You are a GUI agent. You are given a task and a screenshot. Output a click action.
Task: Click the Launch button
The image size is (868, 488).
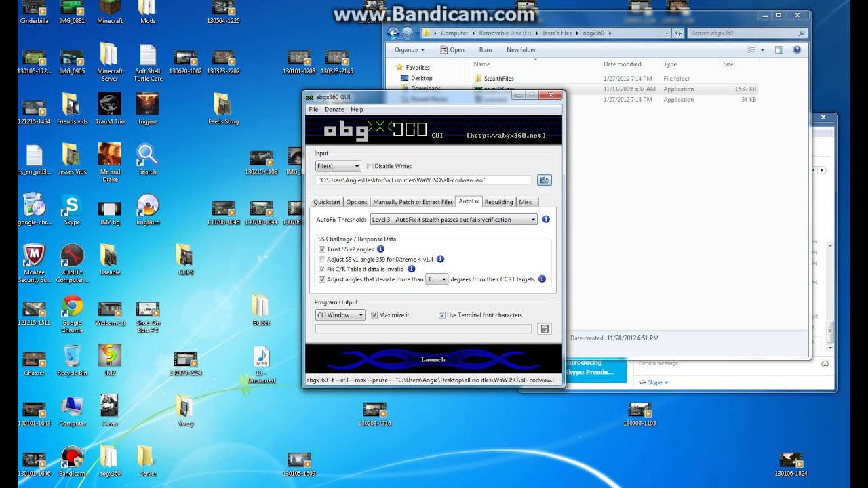pos(433,359)
